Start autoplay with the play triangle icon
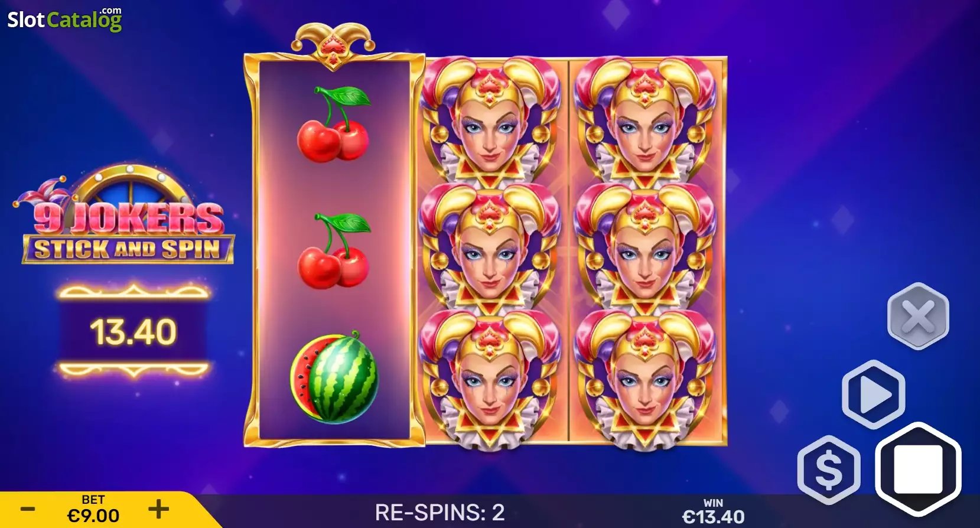Screen dimensions: 980x528 [x=874, y=394]
